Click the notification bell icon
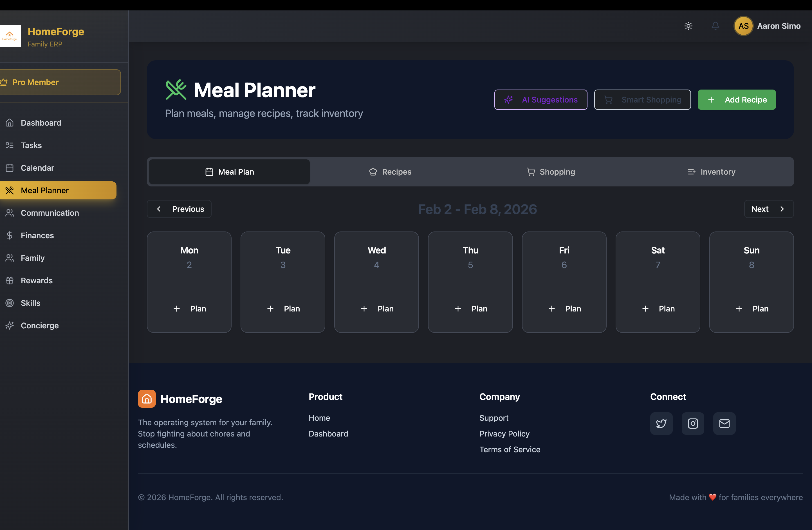The width and height of the screenshot is (812, 530). point(715,26)
